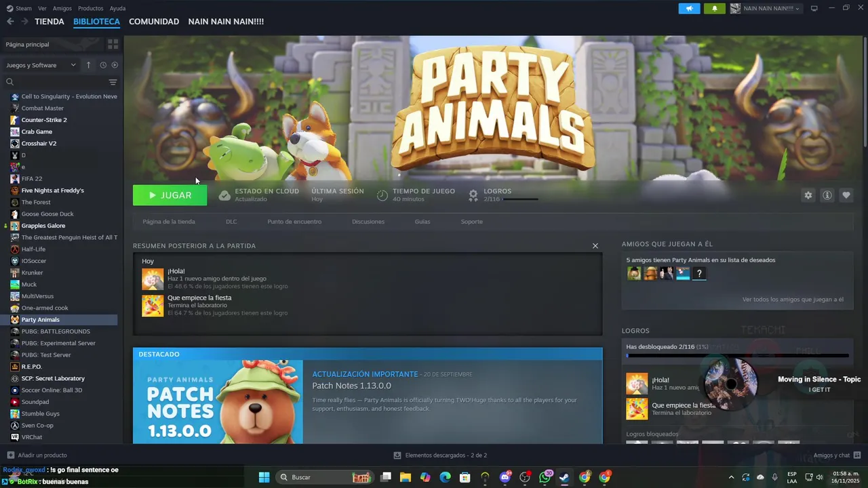The width and height of the screenshot is (868, 488).
Task: Open Microsoft Edge from the taskbar
Action: [x=445, y=477]
